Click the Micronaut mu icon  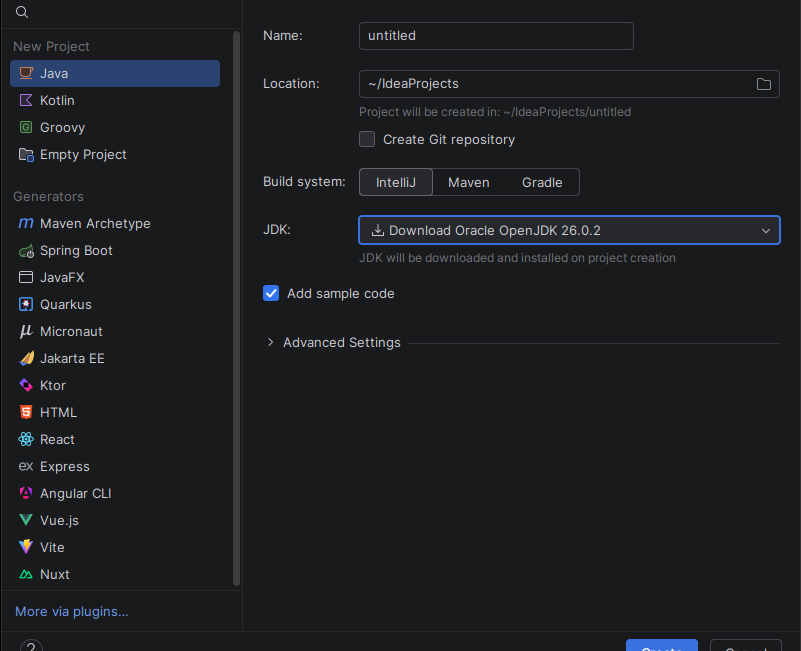pyautogui.click(x=26, y=332)
